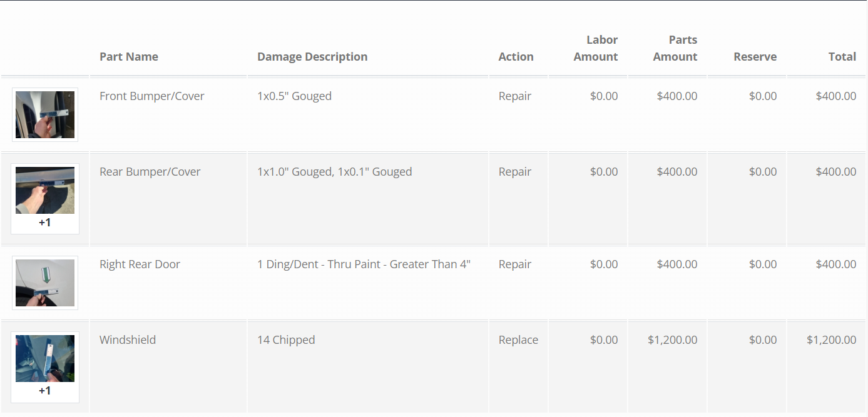The width and height of the screenshot is (868, 417).
Task: Open the Rear Bumper/Cover damage photo thumbnail
Action: pos(45,191)
